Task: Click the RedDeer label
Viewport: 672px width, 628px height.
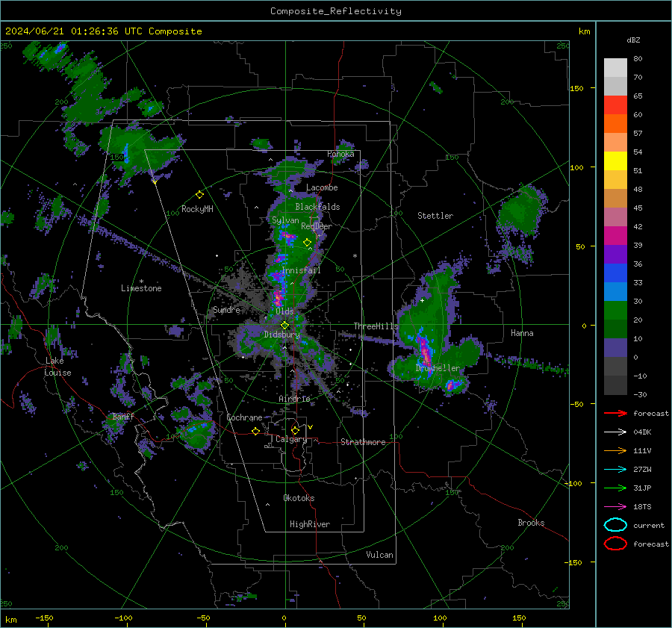Action: click(x=317, y=226)
